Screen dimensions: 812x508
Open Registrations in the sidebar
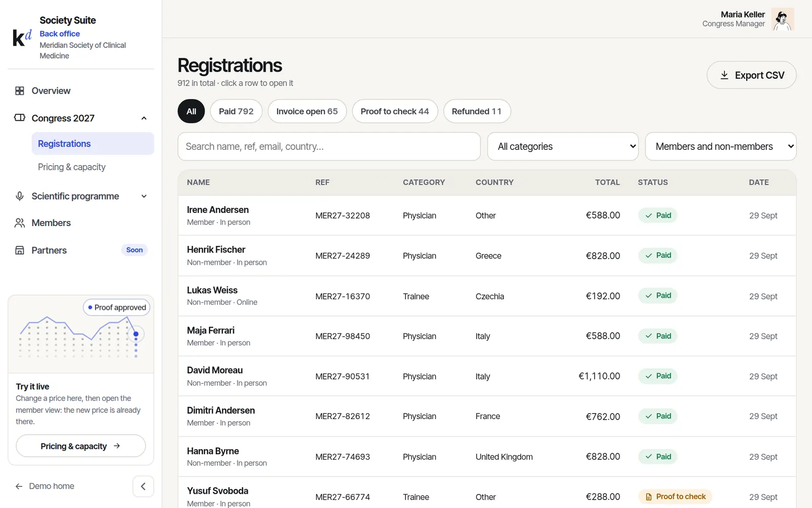pyautogui.click(x=92, y=144)
